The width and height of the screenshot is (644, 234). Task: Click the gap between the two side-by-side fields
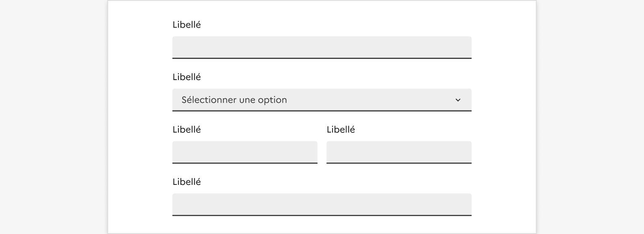pyautogui.click(x=322, y=152)
